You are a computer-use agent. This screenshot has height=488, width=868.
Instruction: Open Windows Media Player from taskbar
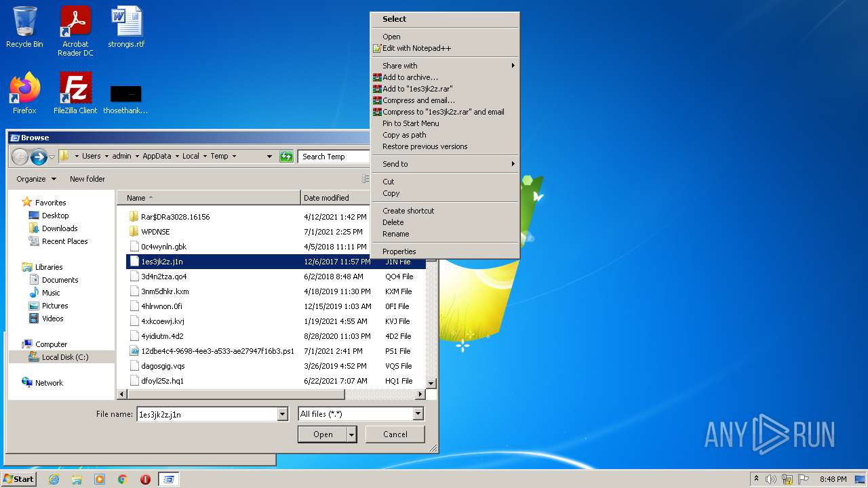click(100, 479)
